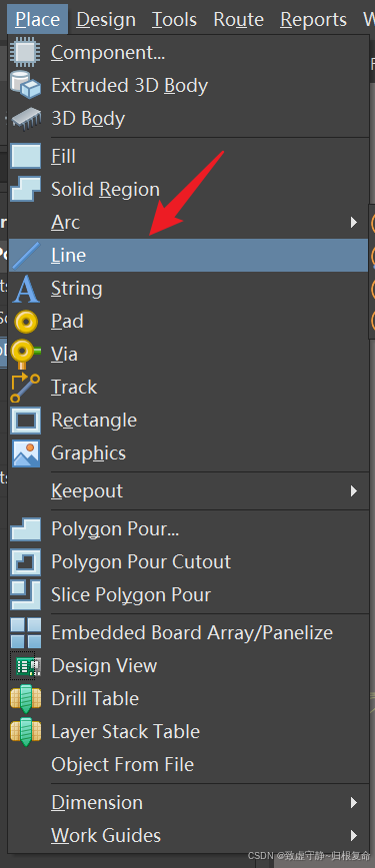Open the Tools menu
The width and height of the screenshot is (375, 868).
[174, 19]
